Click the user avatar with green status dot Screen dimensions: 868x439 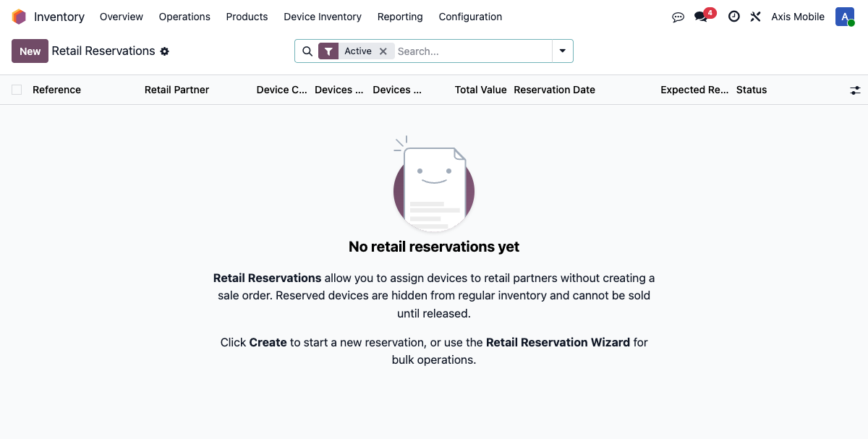(x=845, y=16)
